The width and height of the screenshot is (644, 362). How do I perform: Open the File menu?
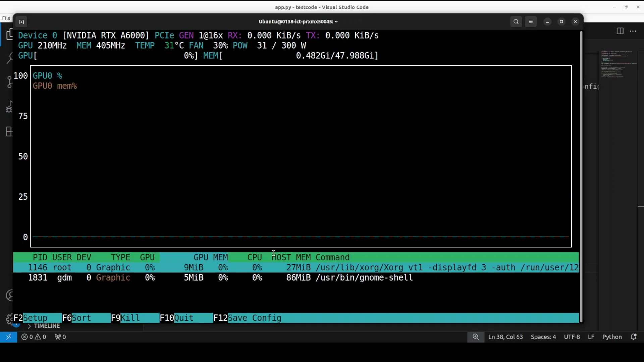coord(6,18)
